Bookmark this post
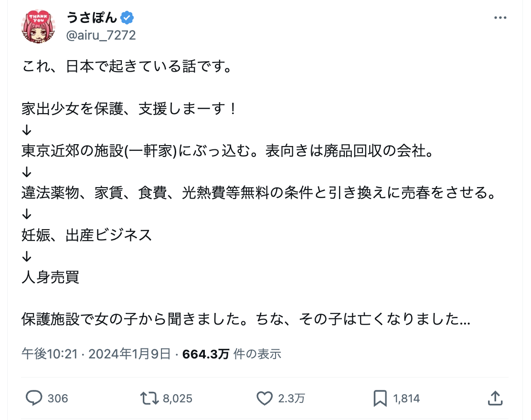The width and height of the screenshot is (531, 420). pyautogui.click(x=380, y=398)
